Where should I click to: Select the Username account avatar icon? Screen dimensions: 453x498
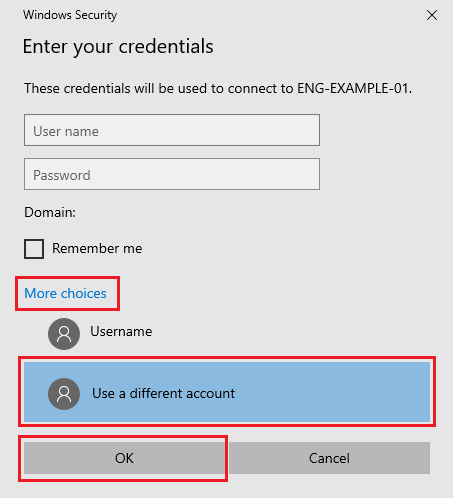pyautogui.click(x=64, y=334)
